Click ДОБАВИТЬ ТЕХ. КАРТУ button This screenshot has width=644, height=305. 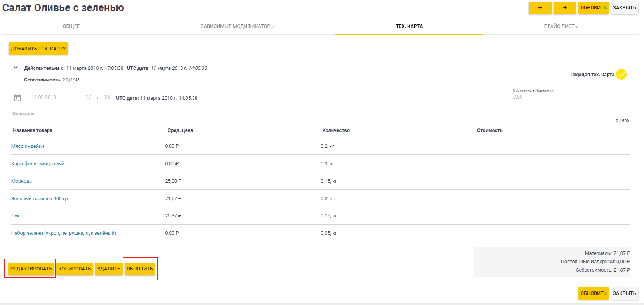pos(38,49)
